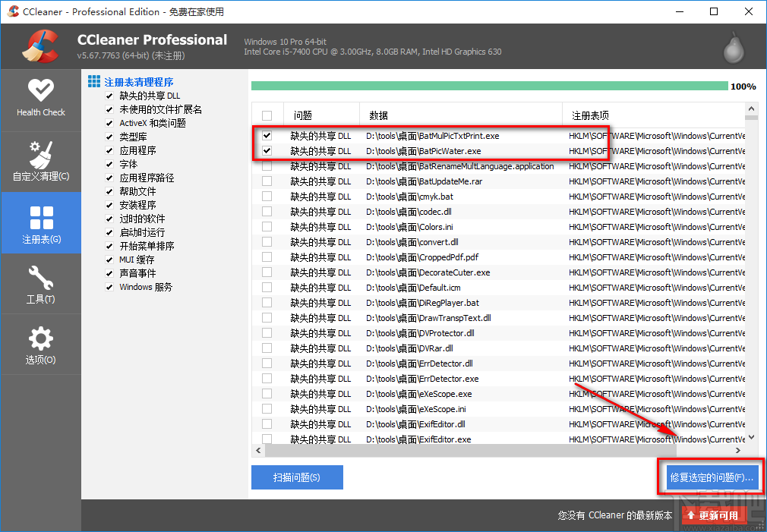Maximize the CCleaner window

714,11
